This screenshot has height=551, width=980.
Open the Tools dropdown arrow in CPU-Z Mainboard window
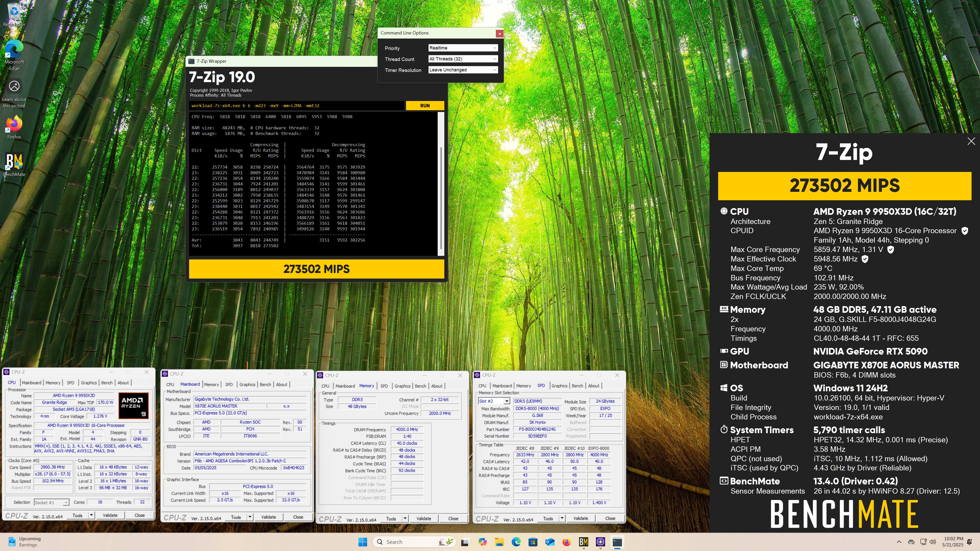(x=250, y=517)
